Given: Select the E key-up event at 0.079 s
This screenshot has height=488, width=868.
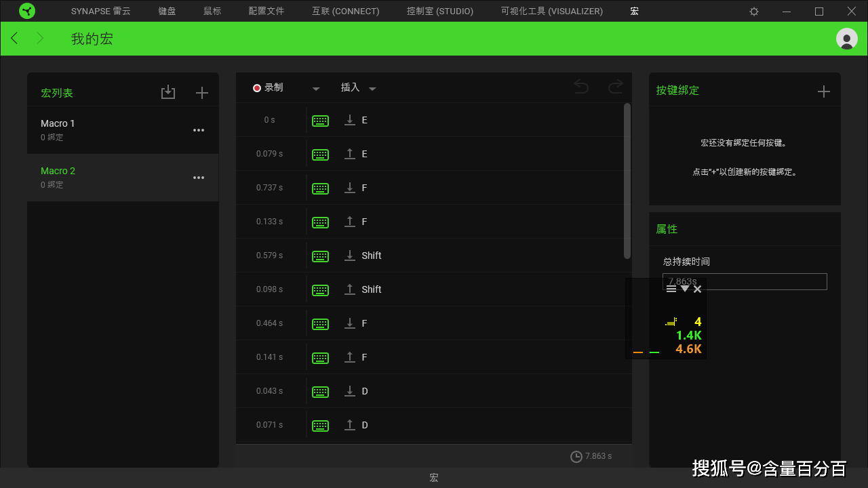Looking at the screenshot, I should (434, 154).
